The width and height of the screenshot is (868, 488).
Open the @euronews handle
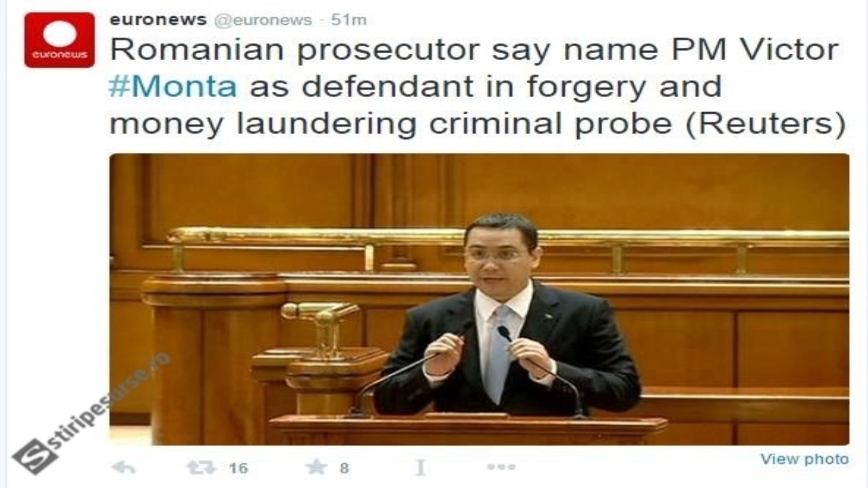263,21
